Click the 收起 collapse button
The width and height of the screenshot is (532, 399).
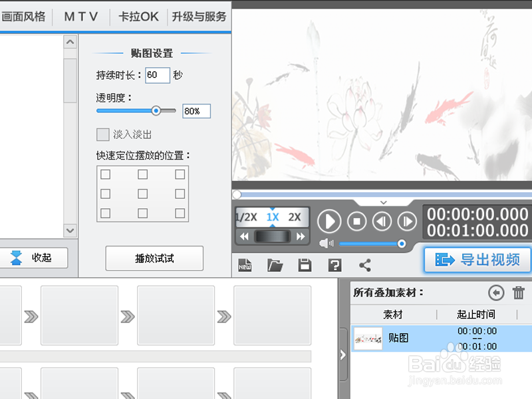[x=33, y=257]
